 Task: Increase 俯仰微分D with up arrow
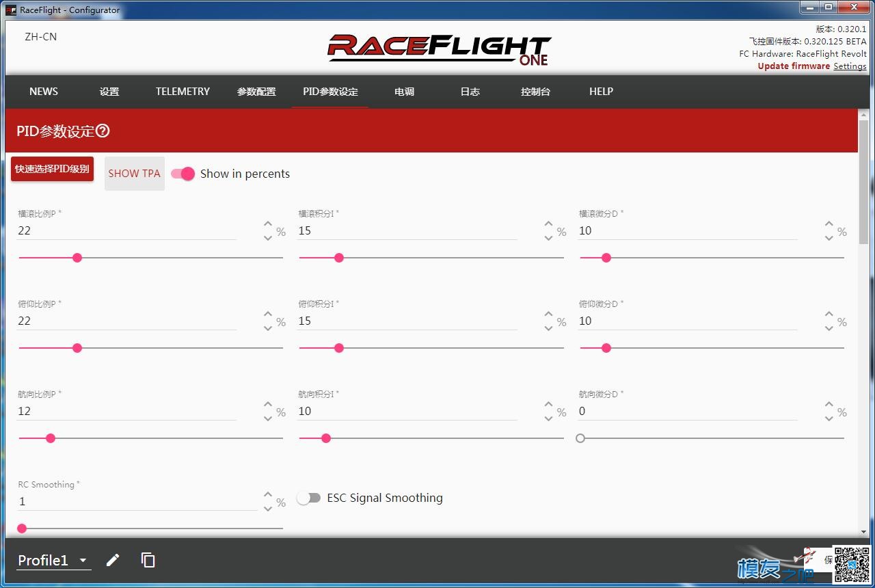tap(829, 314)
